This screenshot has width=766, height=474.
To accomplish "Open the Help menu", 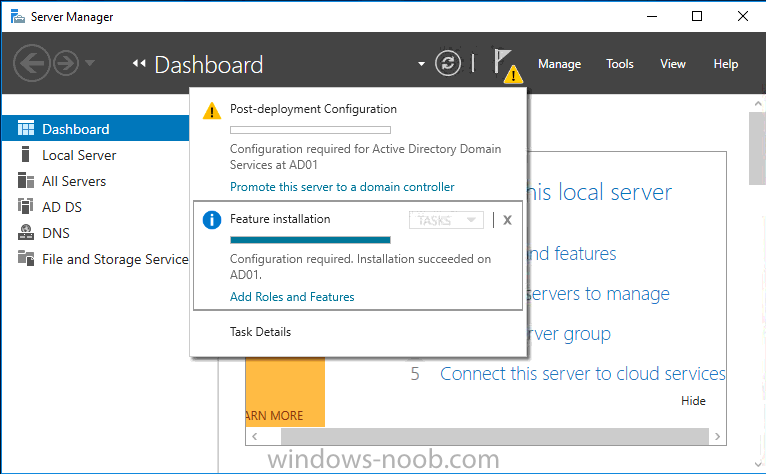I will tap(725, 64).
